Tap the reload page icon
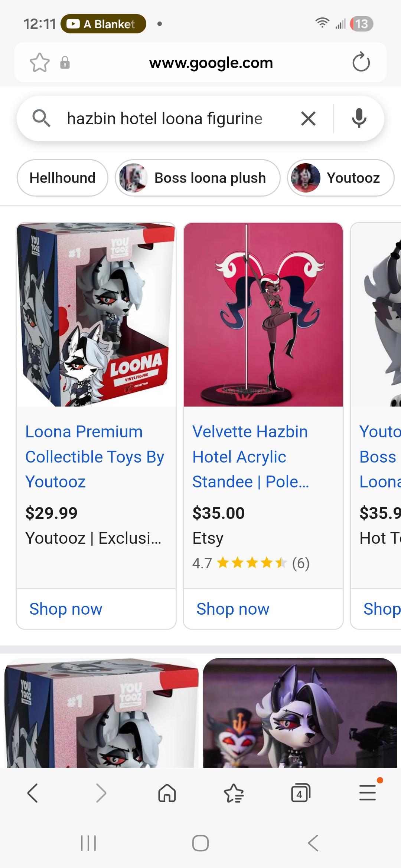The image size is (401, 868). click(x=361, y=62)
